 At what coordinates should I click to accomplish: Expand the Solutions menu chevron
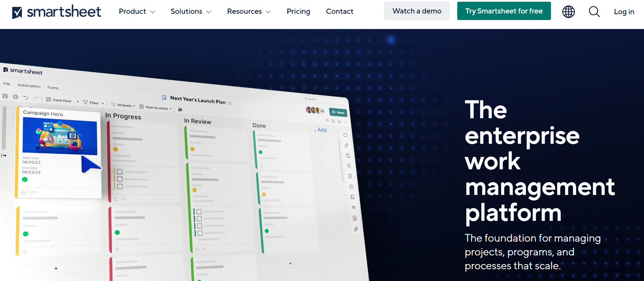(209, 12)
